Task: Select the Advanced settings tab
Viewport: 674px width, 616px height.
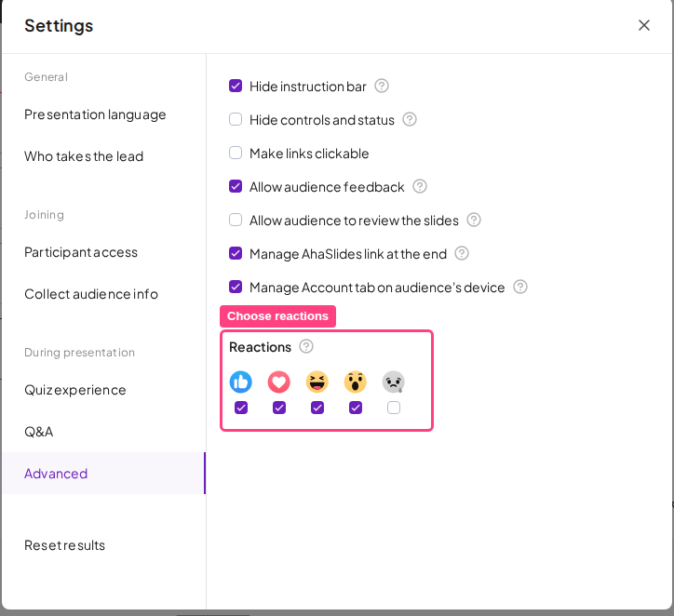Action: [104, 474]
